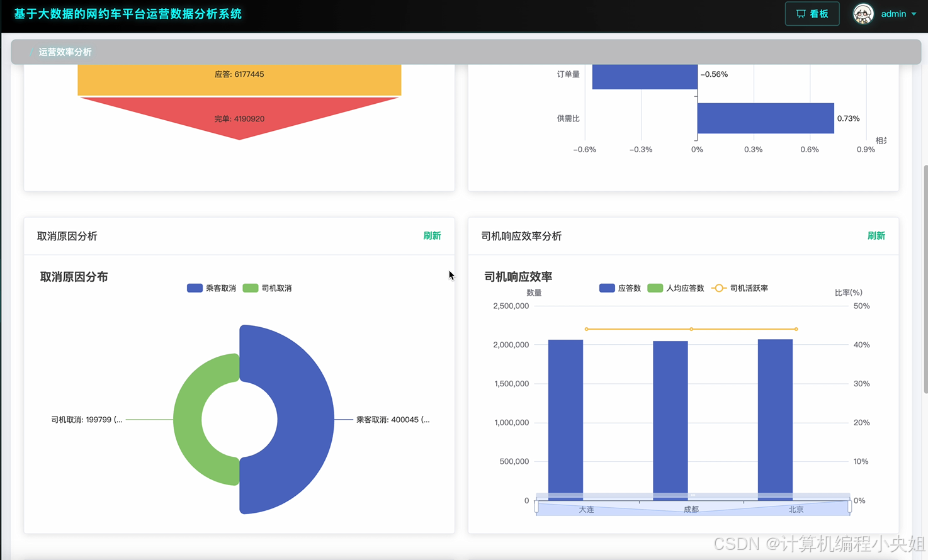Image resolution: width=928 pixels, height=560 pixels.
Task: Toggle the 司机取消 legend item
Action: tap(267, 288)
